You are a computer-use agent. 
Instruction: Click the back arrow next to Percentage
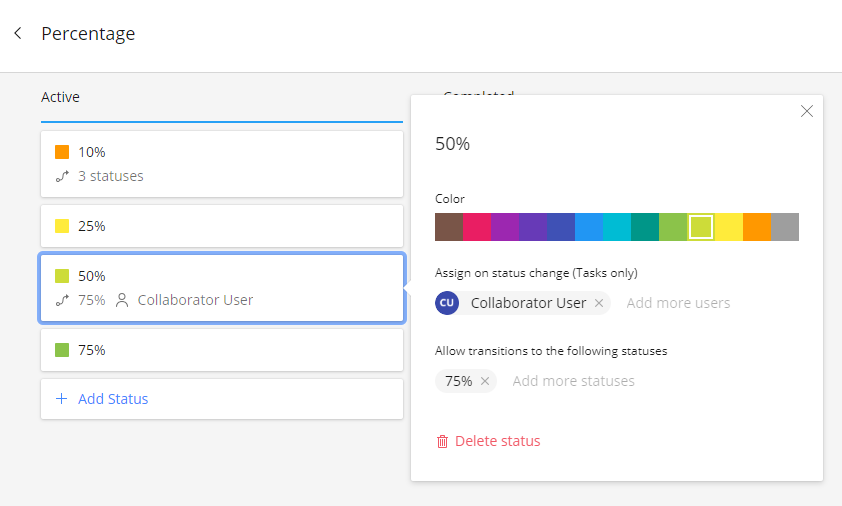18,33
